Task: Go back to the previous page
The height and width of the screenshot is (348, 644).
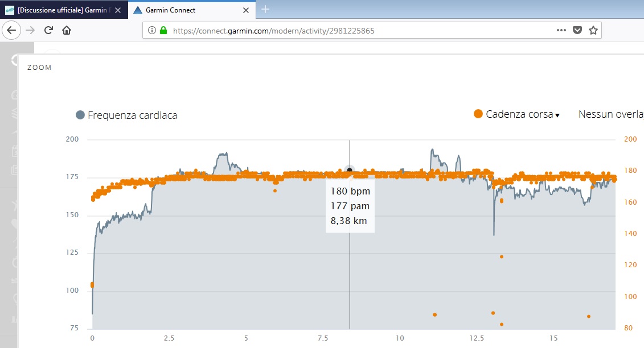Action: (11, 30)
